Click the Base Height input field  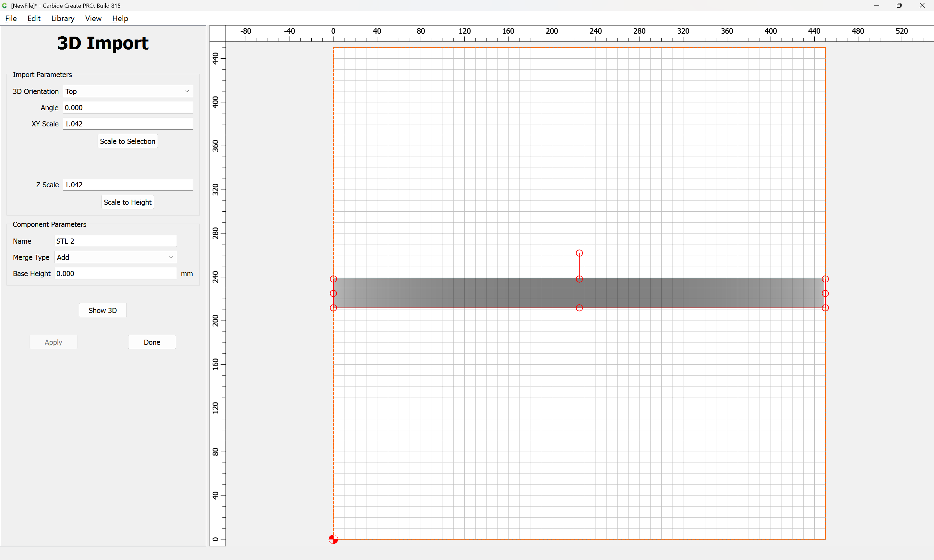click(115, 274)
